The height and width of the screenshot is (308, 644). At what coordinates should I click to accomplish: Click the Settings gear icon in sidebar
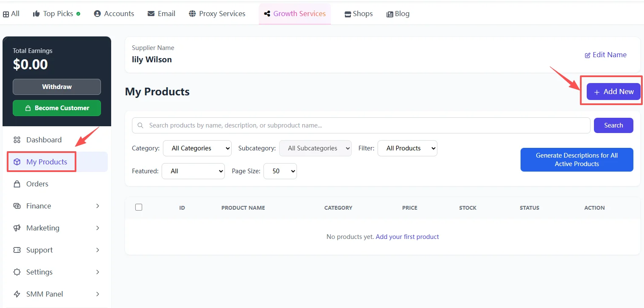point(17,272)
